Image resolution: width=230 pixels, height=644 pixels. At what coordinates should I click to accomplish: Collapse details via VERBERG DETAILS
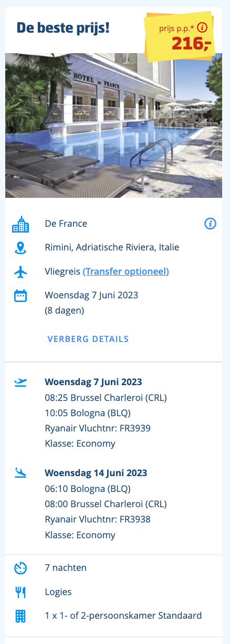88,339
